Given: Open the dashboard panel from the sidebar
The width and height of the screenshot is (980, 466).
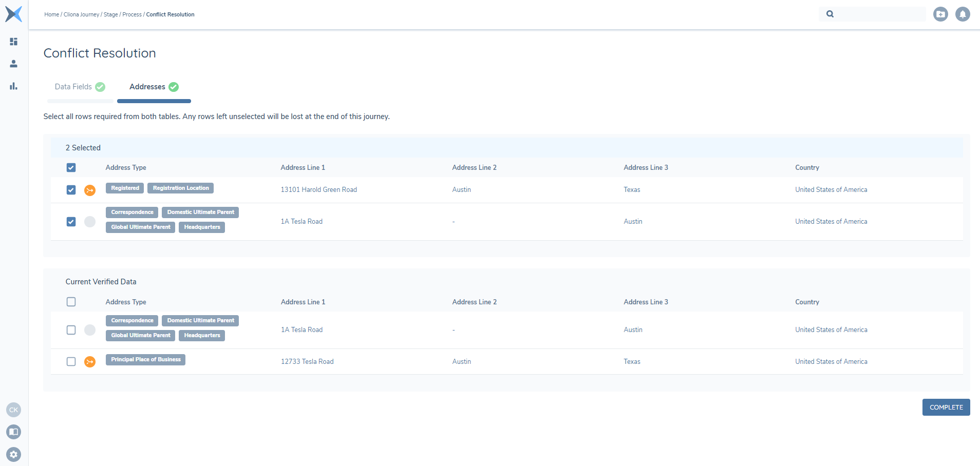Looking at the screenshot, I should point(13,42).
